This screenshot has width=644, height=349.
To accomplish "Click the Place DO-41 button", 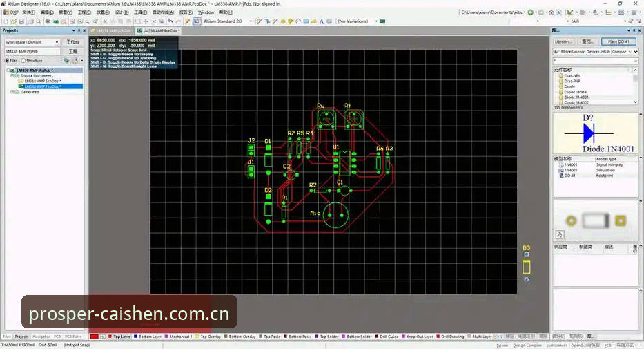I will point(618,41).
